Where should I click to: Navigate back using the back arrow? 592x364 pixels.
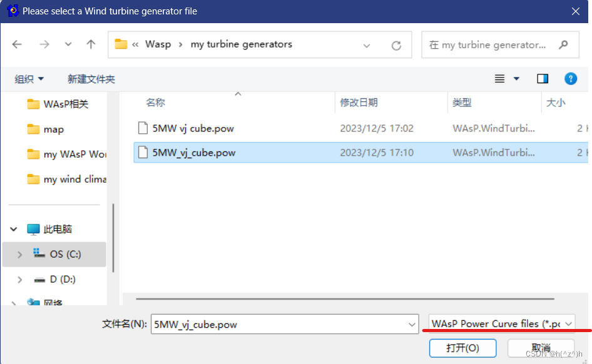[x=17, y=44]
